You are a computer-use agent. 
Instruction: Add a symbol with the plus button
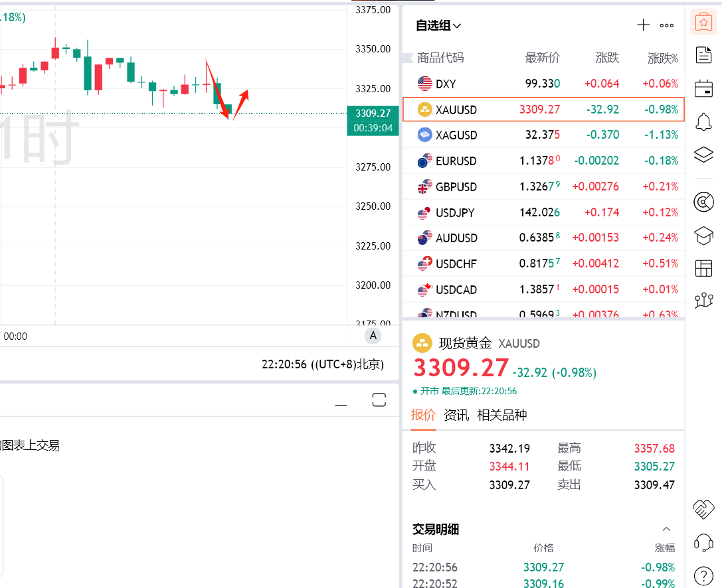[643, 25]
